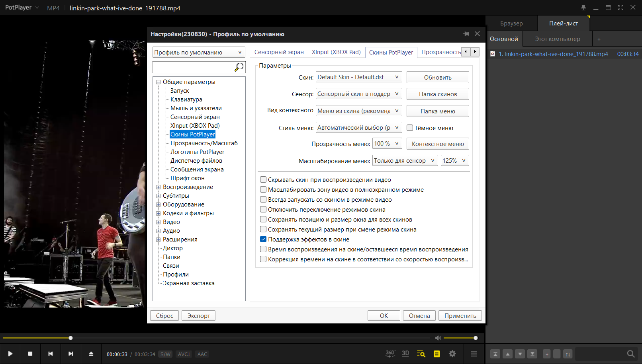Click the Play button in the player bar
Viewport: 642px width, 364px height.
pos(10,354)
